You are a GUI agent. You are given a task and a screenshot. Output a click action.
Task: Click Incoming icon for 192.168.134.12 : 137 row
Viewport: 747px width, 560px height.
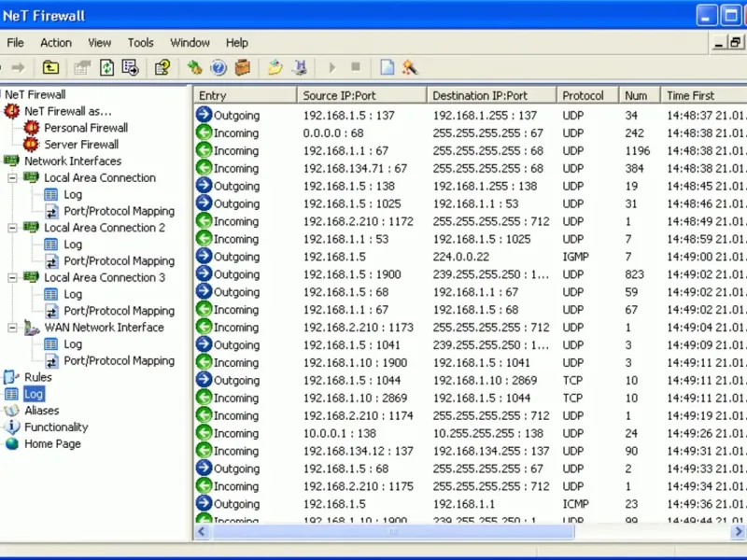(204, 451)
